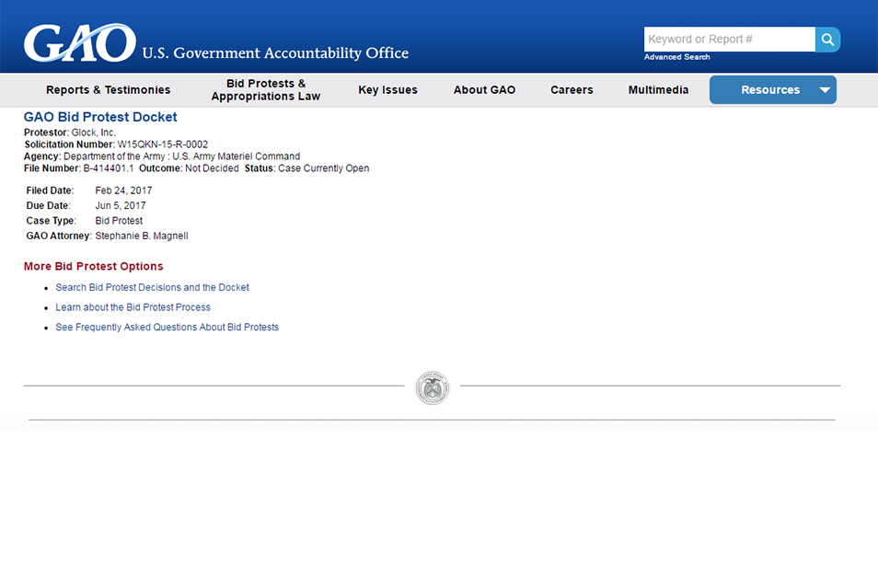
Task: Open Bid Protests & Appropriations Law menu
Action: pyautogui.click(x=265, y=89)
